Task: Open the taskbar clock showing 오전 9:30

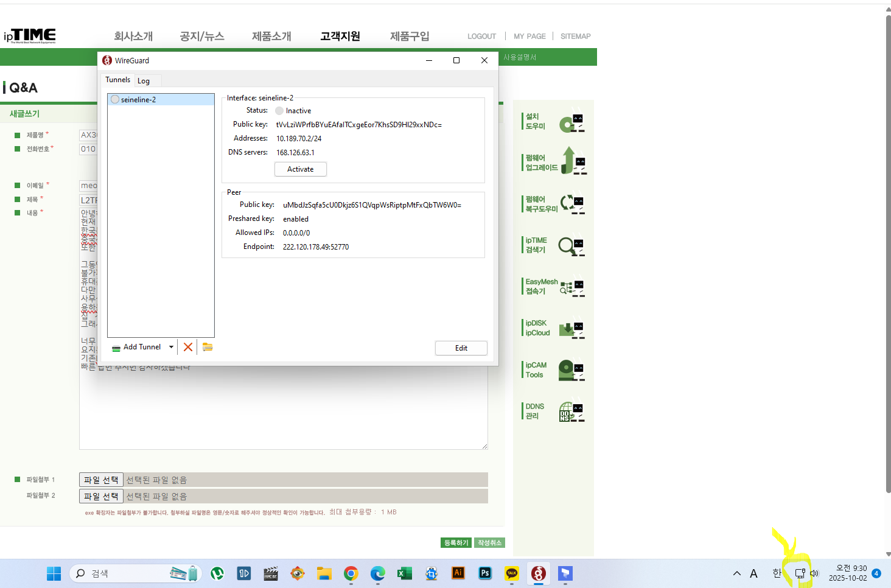Action: [848, 573]
